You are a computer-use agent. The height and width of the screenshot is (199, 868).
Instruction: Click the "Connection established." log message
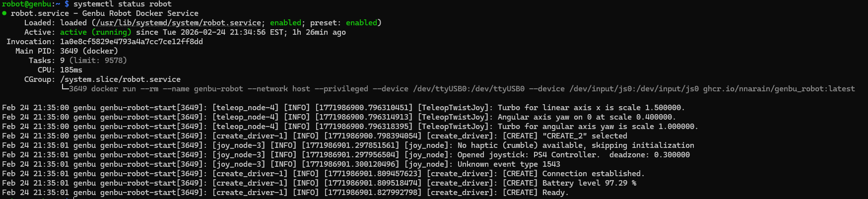(x=593, y=174)
